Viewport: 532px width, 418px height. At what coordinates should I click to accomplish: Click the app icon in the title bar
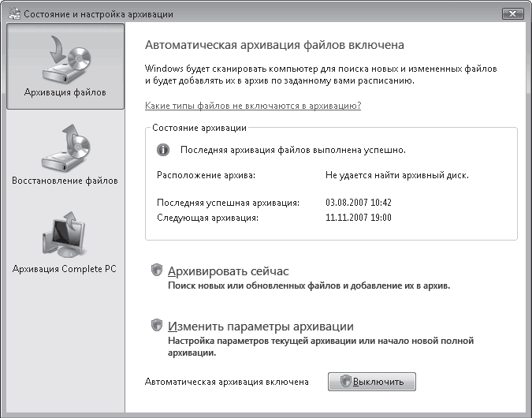click(12, 14)
